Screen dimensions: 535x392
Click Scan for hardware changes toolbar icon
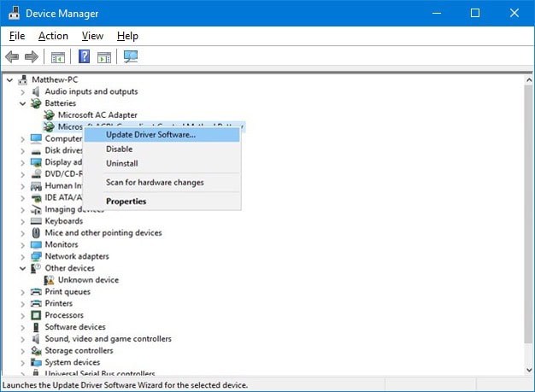click(x=131, y=56)
